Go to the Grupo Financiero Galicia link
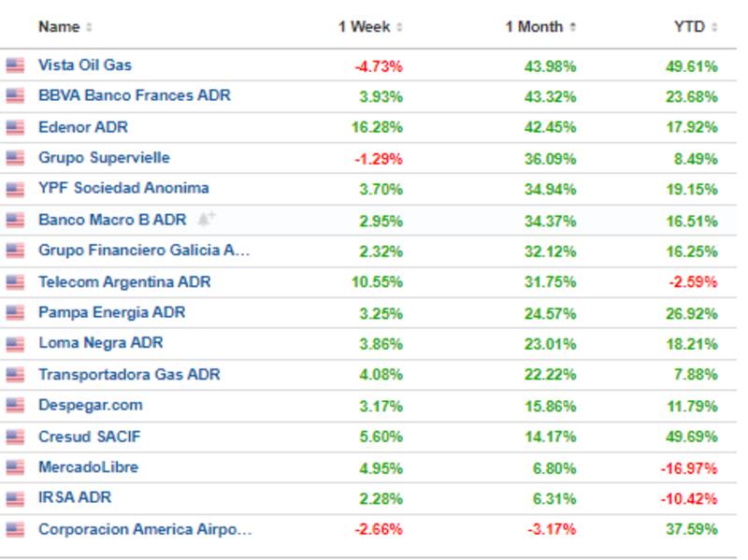 tap(144, 251)
